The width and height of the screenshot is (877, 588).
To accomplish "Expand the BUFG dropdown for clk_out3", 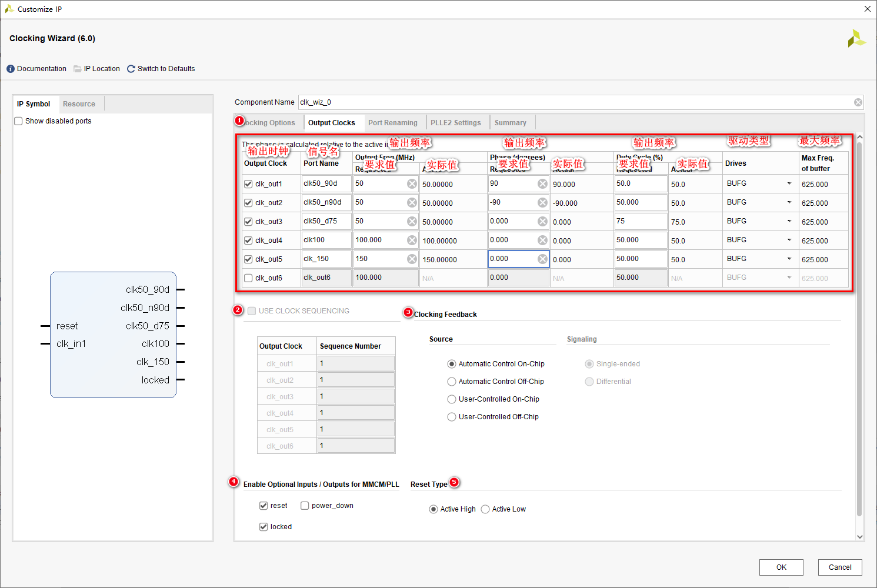I will pyautogui.click(x=789, y=221).
